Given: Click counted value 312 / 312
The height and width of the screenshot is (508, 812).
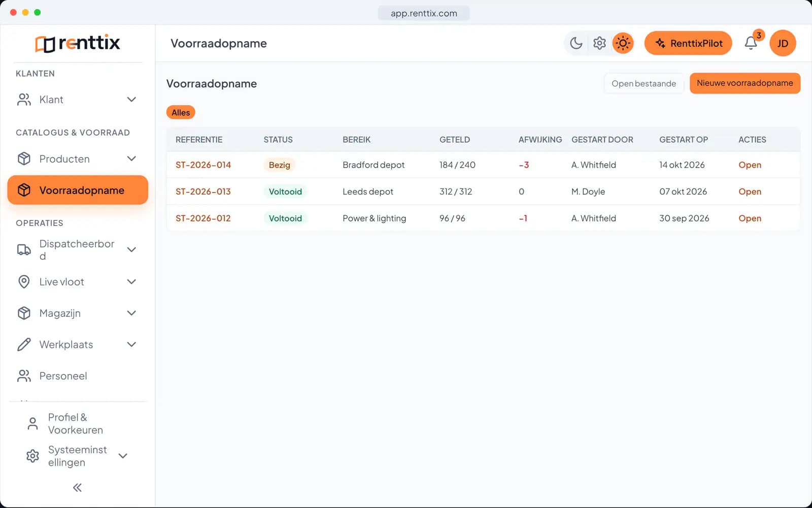Looking at the screenshot, I should tap(456, 192).
